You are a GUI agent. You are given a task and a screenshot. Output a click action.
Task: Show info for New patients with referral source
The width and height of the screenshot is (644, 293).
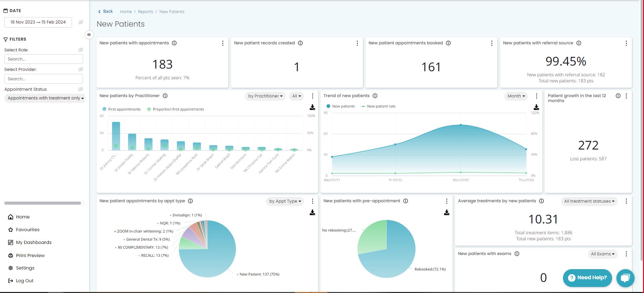coord(579,43)
